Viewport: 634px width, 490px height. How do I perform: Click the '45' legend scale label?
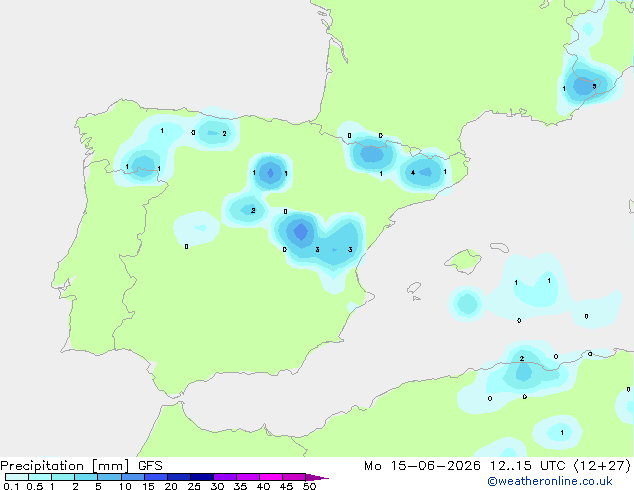286,486
